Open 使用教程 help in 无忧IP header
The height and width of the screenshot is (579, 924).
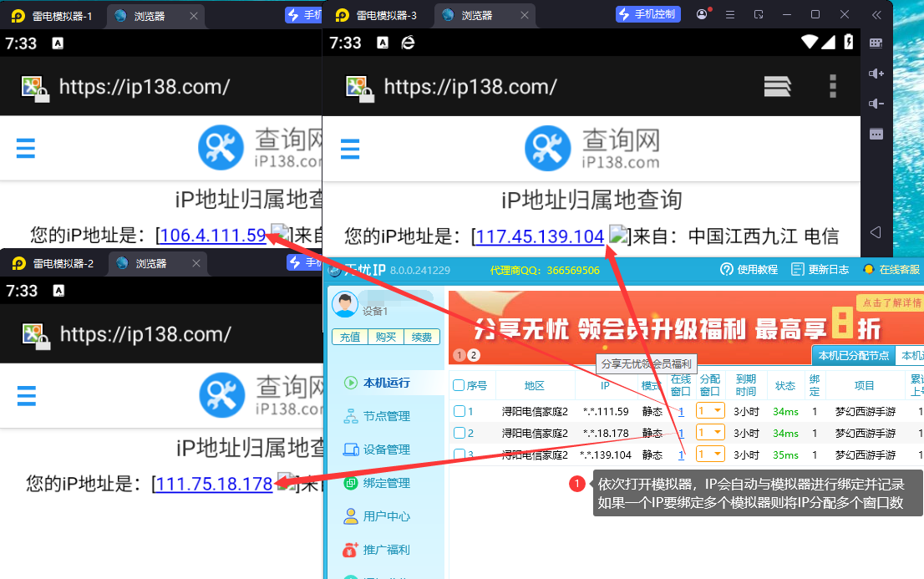coord(749,270)
